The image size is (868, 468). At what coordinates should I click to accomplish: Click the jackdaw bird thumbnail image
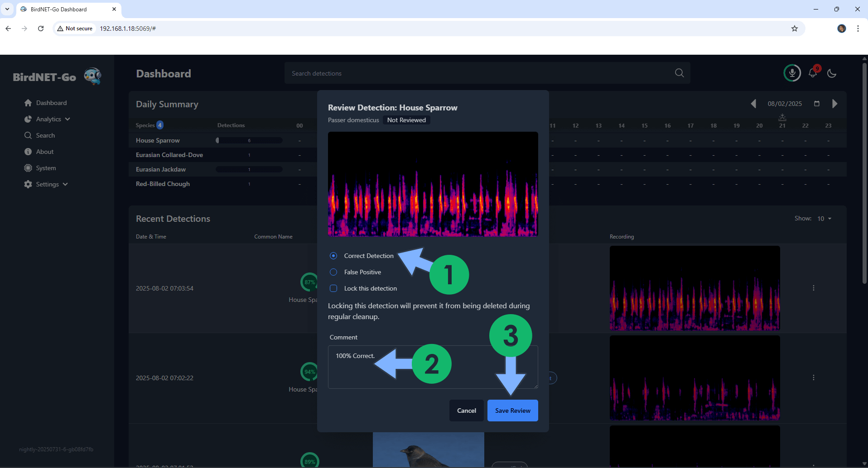429,449
